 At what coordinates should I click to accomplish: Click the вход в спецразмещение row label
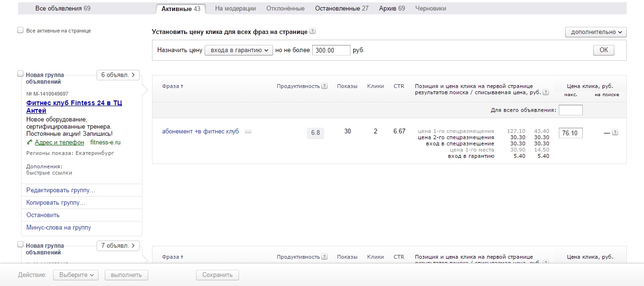coord(460,143)
